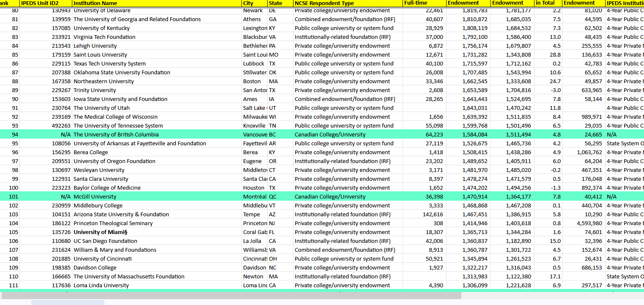Click the percent change value "17.1"
This screenshot has width=644, height=305.
coord(548,277)
